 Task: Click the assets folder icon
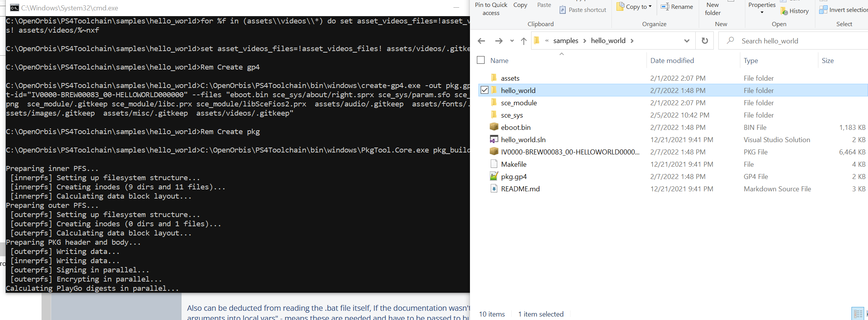[494, 78]
